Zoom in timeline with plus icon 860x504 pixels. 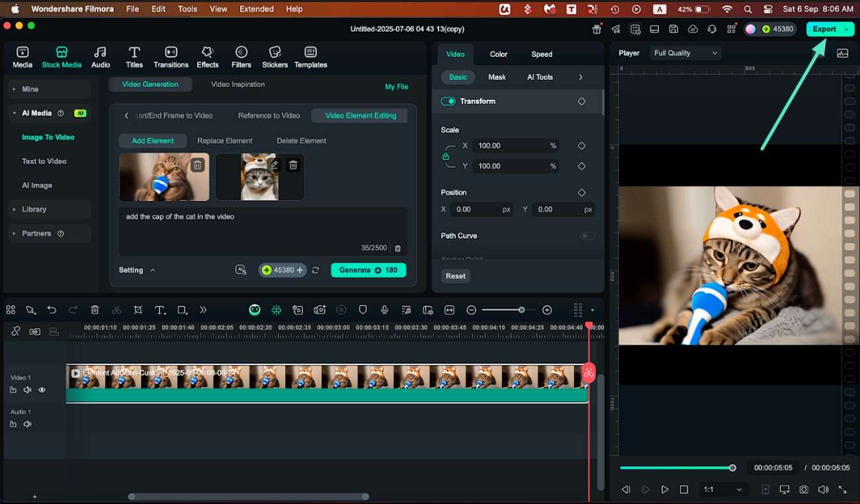(x=547, y=310)
